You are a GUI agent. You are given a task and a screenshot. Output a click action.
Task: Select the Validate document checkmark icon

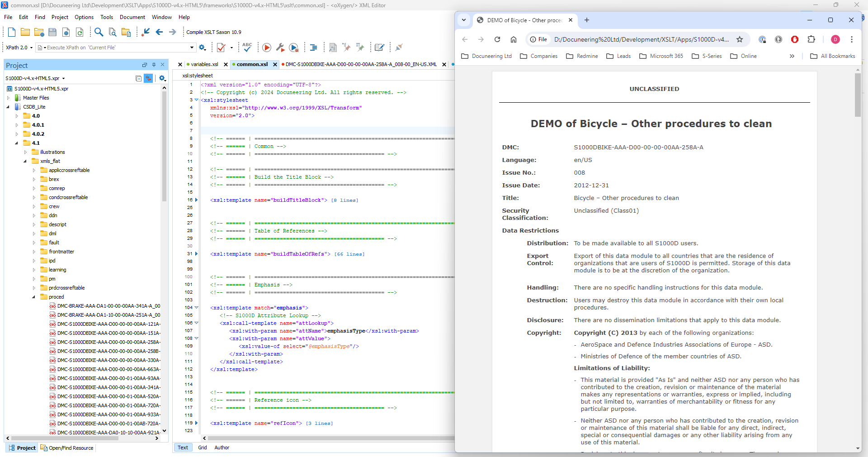point(222,48)
